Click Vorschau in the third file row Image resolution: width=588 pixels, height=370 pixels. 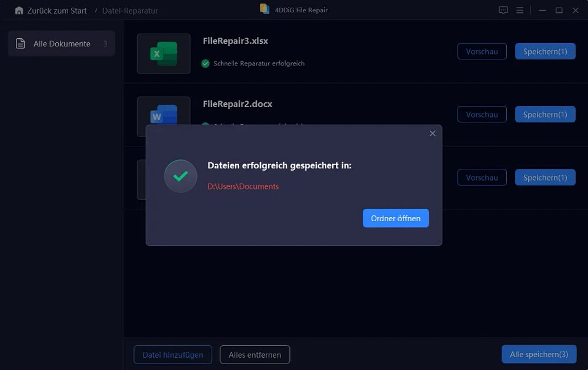pos(482,178)
